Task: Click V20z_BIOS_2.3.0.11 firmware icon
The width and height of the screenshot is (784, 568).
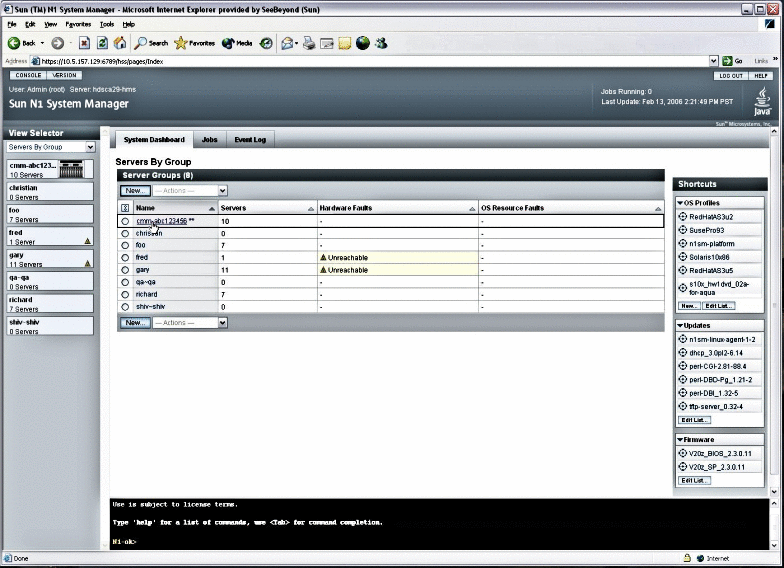Action: (682, 454)
